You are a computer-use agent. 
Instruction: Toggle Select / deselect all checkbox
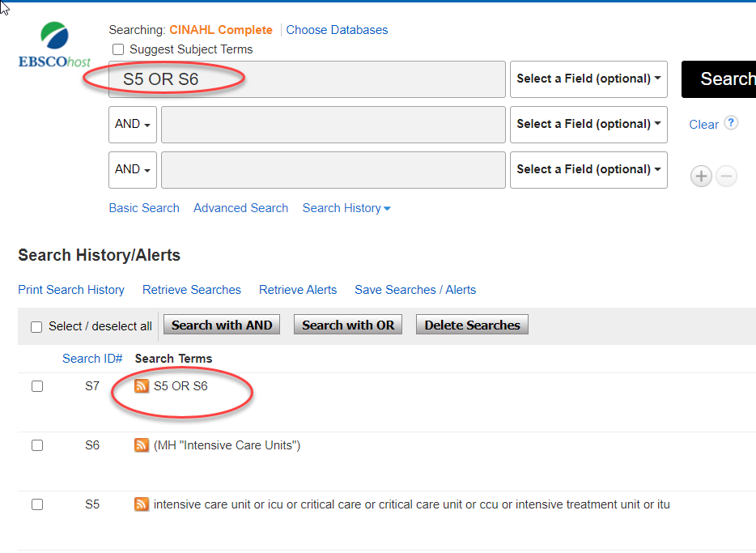pos(36,327)
